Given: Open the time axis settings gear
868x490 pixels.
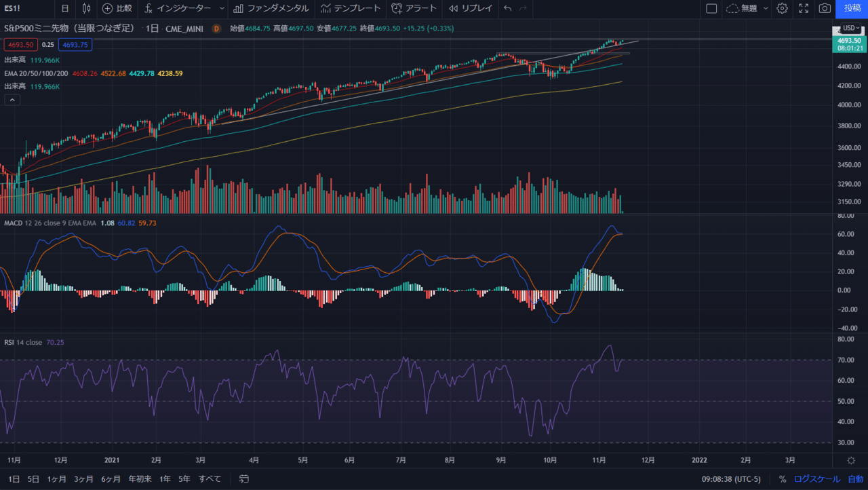Looking at the screenshot, I should coord(851,460).
